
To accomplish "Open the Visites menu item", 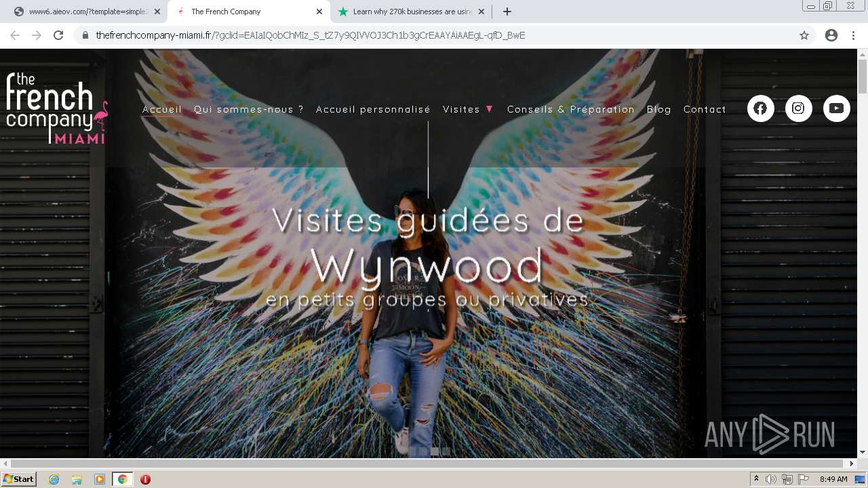I will click(461, 109).
